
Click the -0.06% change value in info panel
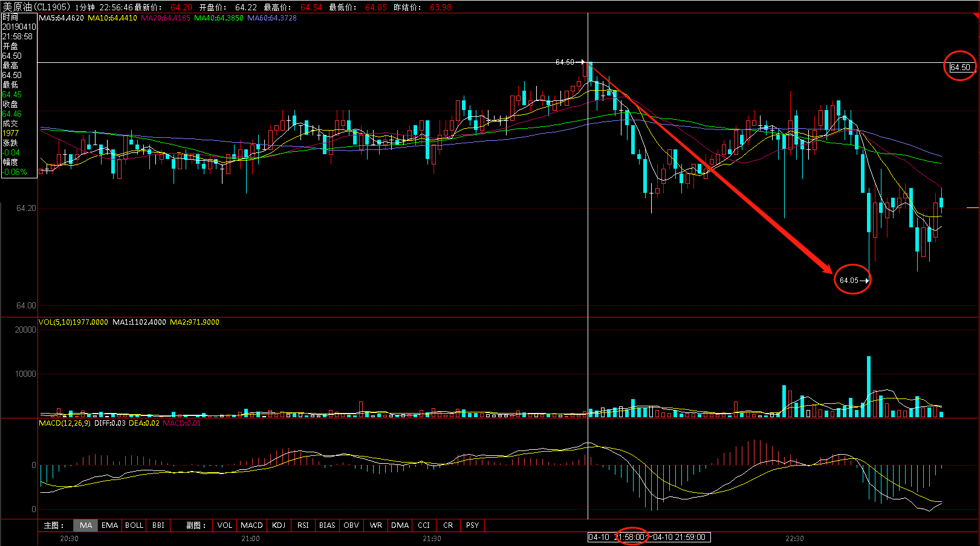(x=15, y=172)
